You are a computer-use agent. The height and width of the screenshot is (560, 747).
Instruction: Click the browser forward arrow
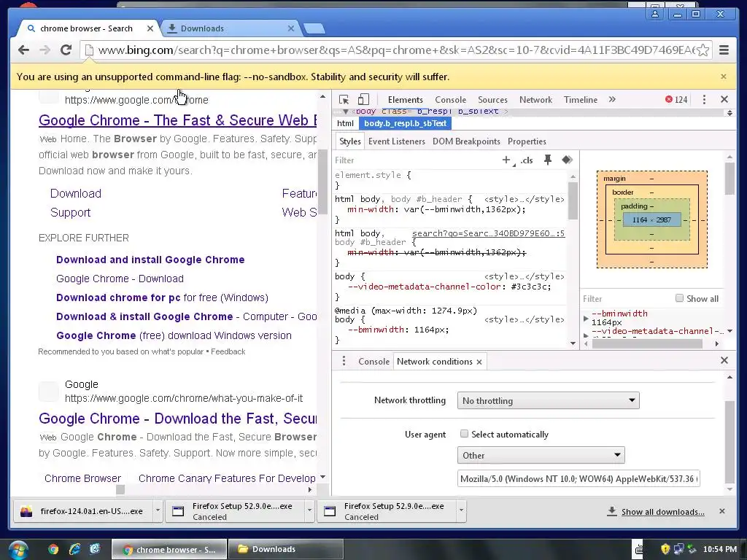coord(44,50)
